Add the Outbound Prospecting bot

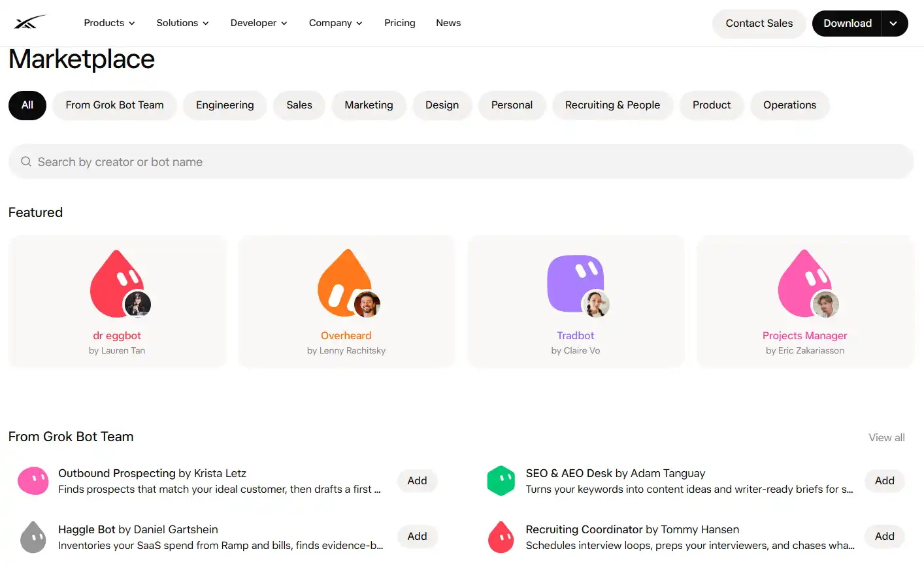[x=418, y=481]
